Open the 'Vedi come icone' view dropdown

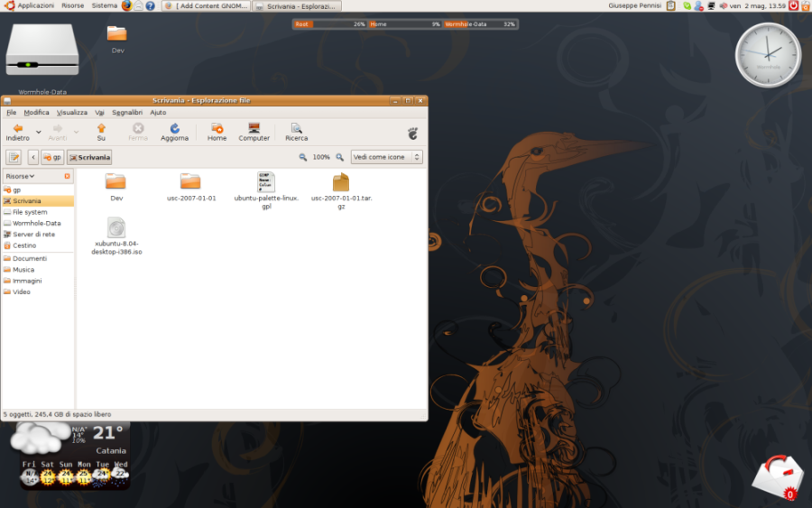point(386,157)
